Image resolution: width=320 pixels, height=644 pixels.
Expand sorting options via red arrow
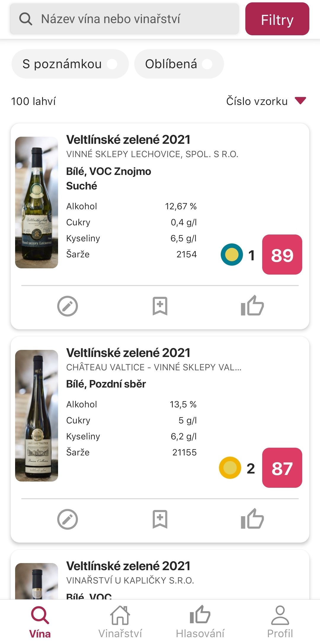point(300,101)
